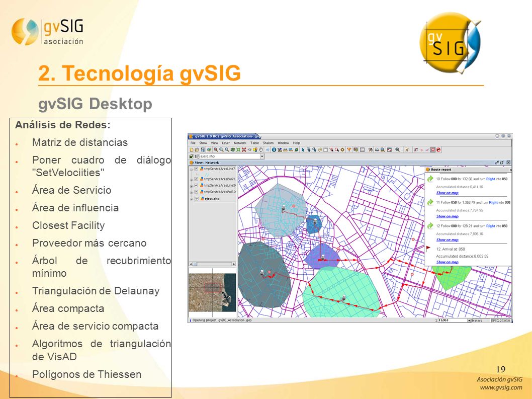Collapse the tmpServiceAreaLine7 layer node
The width and height of the screenshot is (532, 399).
click(x=191, y=169)
